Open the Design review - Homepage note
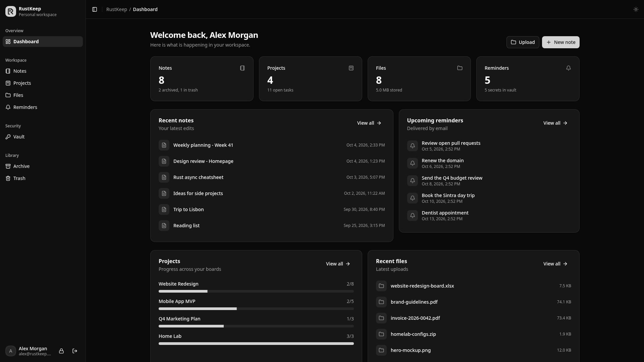This screenshot has height=362, width=644. click(272, 161)
